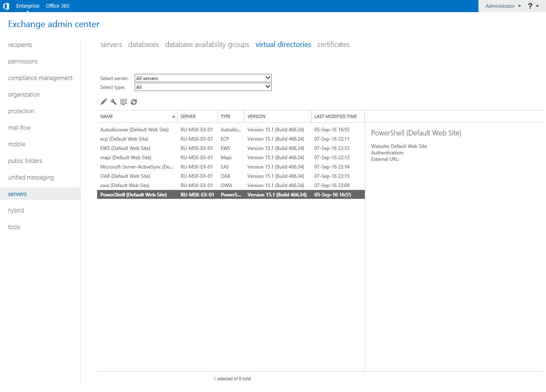
Task: Open the Administrator account dropdown
Action: [x=503, y=6]
